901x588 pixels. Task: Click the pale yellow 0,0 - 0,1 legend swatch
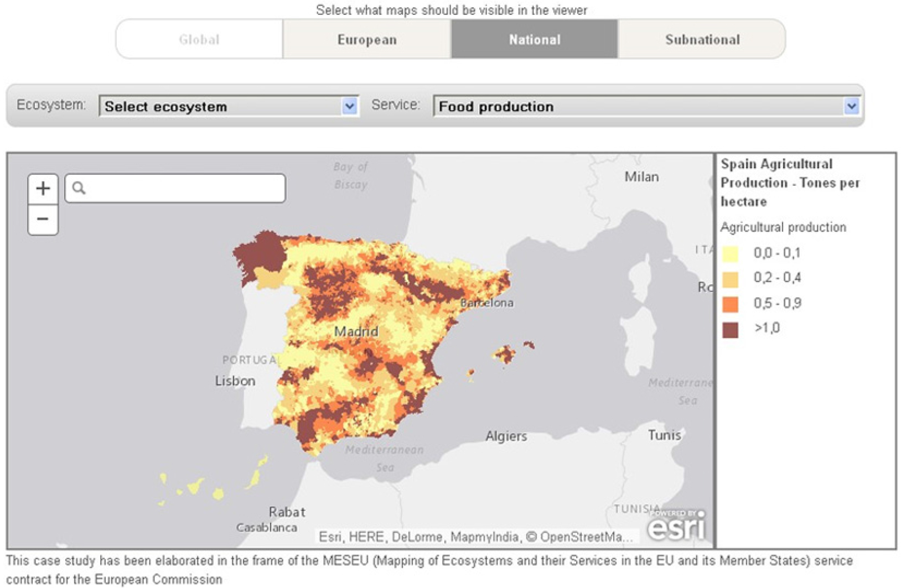point(730,253)
